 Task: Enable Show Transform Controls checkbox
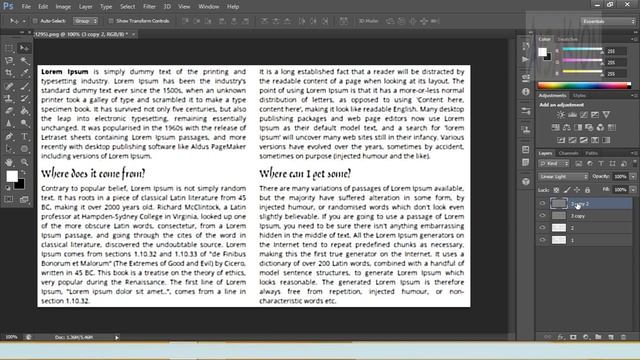pos(111,21)
